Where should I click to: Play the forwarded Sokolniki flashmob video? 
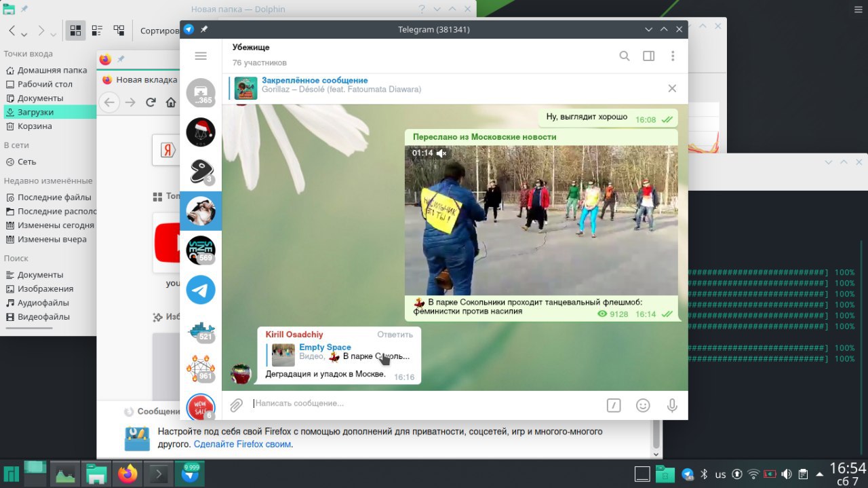[541, 220]
